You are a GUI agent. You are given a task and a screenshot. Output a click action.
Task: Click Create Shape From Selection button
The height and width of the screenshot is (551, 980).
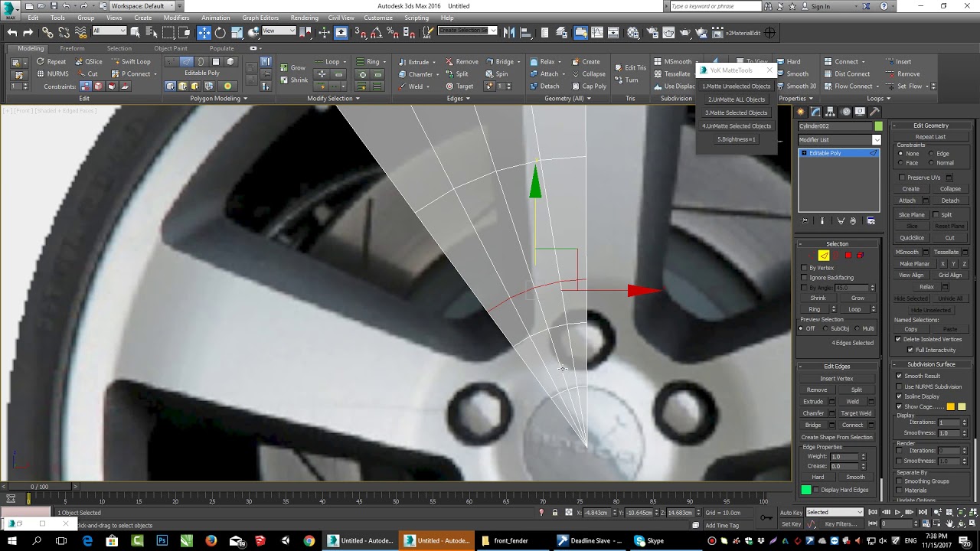click(x=837, y=437)
